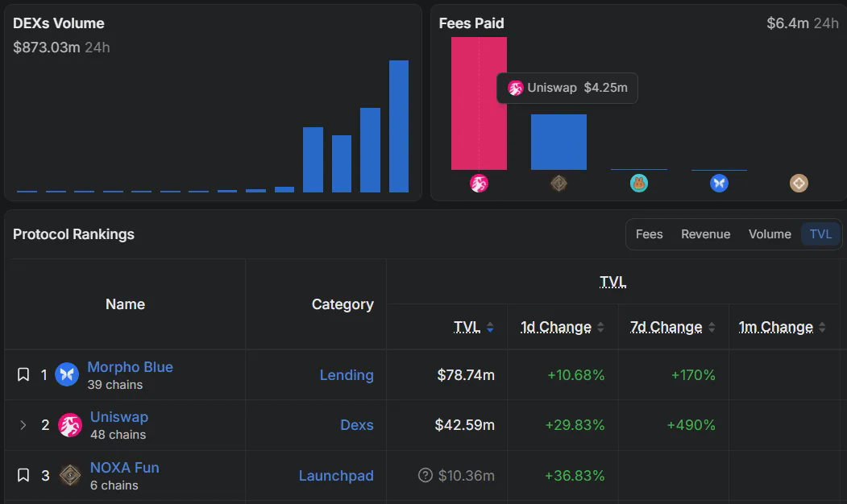Switch rankings to the Volume tab
Viewport: 847px width, 504px height.
pyautogui.click(x=770, y=234)
